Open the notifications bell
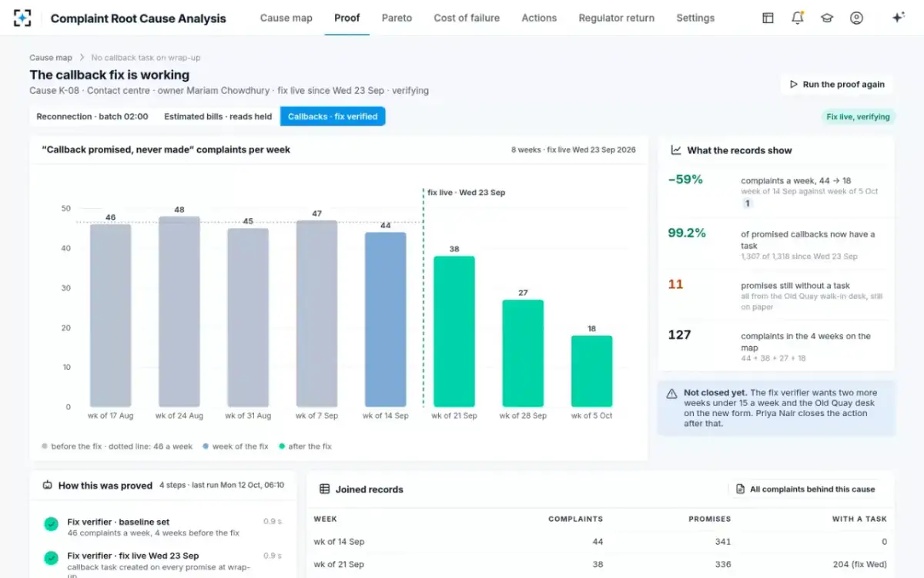 (798, 18)
